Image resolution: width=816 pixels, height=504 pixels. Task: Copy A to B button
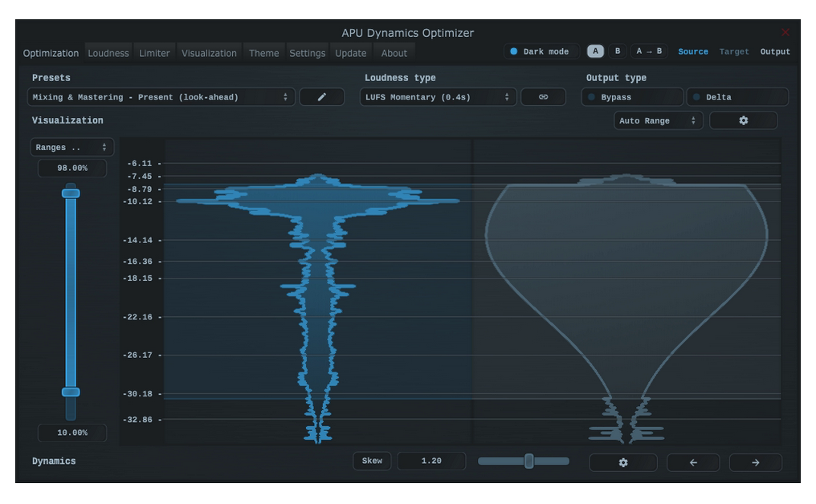click(649, 51)
